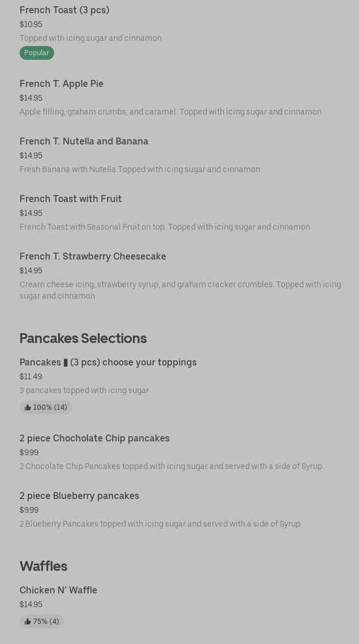Open 2 piece Blueberry pancakes item
Image resolution: width=359 pixels, height=644 pixels.
tap(79, 496)
